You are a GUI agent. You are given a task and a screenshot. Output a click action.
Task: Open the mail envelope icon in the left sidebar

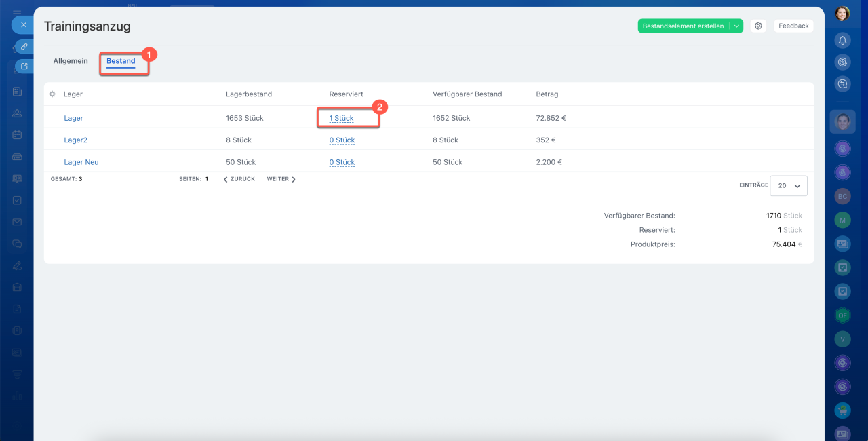tap(17, 222)
